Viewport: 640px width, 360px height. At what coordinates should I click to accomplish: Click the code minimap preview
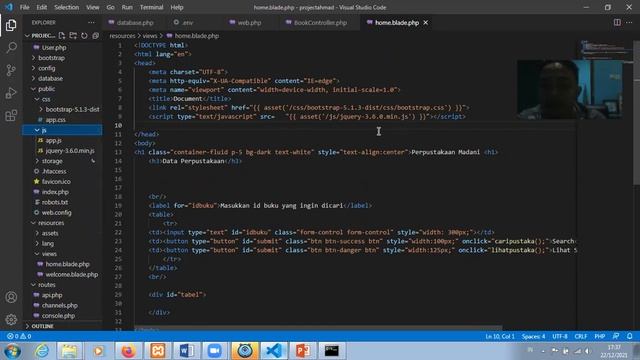pyautogui.click(x=605, y=49)
